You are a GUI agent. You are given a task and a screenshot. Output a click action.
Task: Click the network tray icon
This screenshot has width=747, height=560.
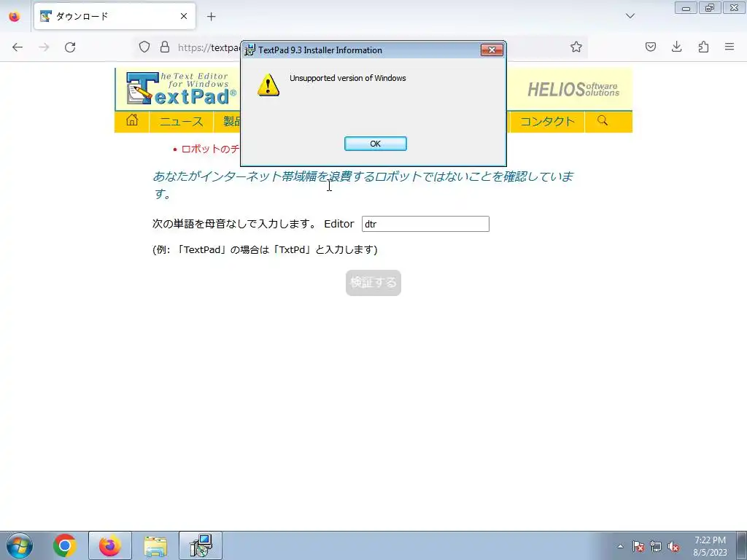[656, 546]
